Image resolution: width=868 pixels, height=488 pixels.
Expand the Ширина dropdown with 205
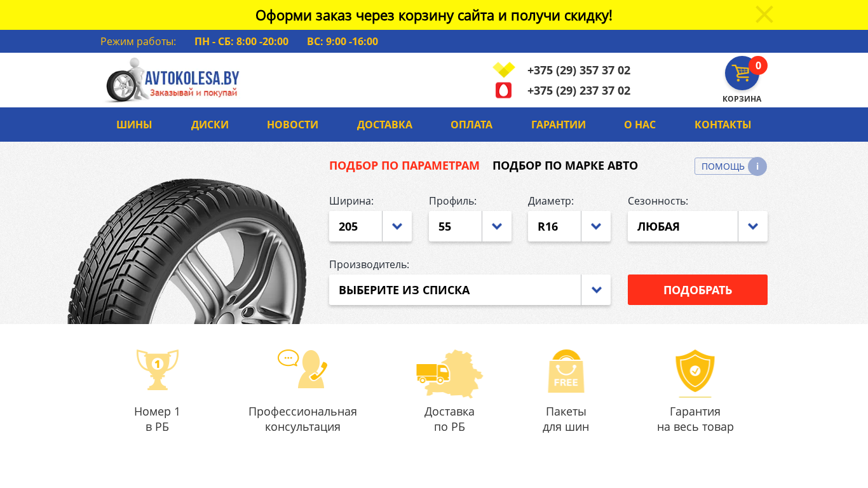[370, 226]
